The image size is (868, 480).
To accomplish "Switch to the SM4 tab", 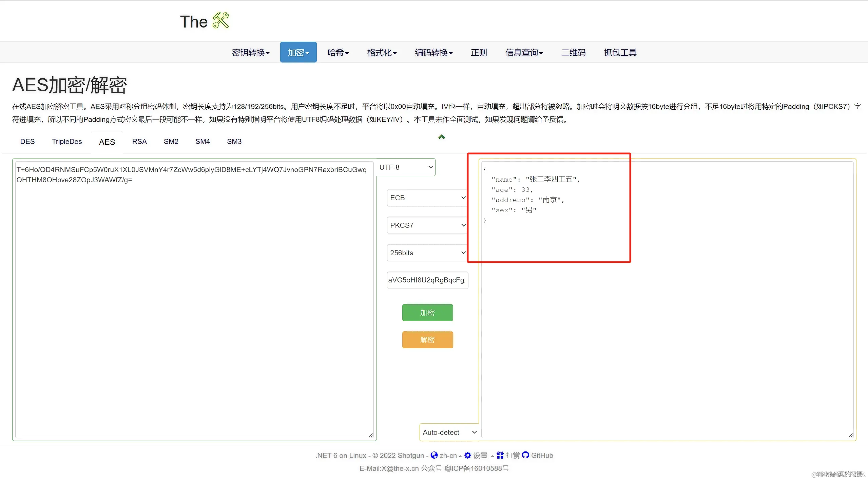I will tap(202, 142).
